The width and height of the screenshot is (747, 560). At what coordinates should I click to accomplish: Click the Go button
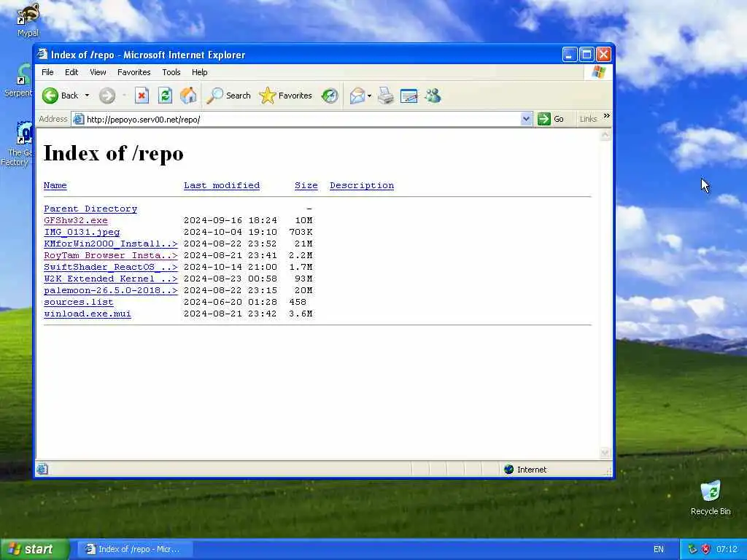(551, 119)
